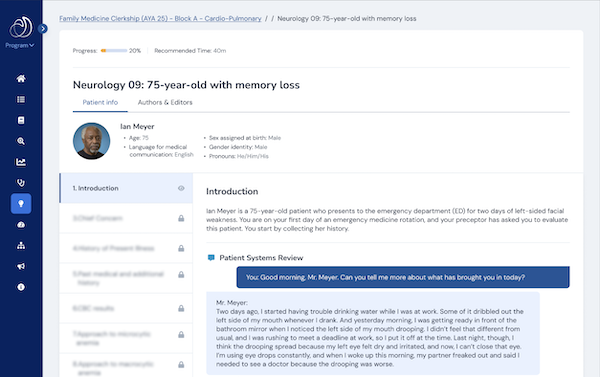
Task: Click breadcrumb text Neurology 09: 75-year-old
Action: pyautogui.click(x=347, y=18)
